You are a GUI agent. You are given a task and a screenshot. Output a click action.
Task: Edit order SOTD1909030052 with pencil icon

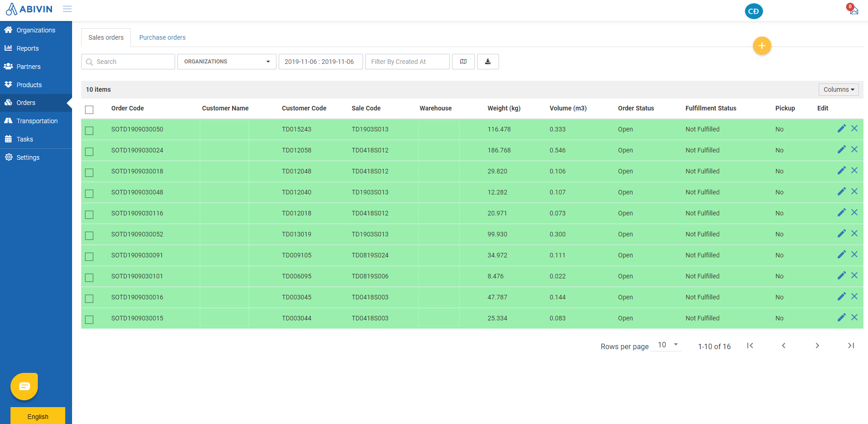(842, 234)
